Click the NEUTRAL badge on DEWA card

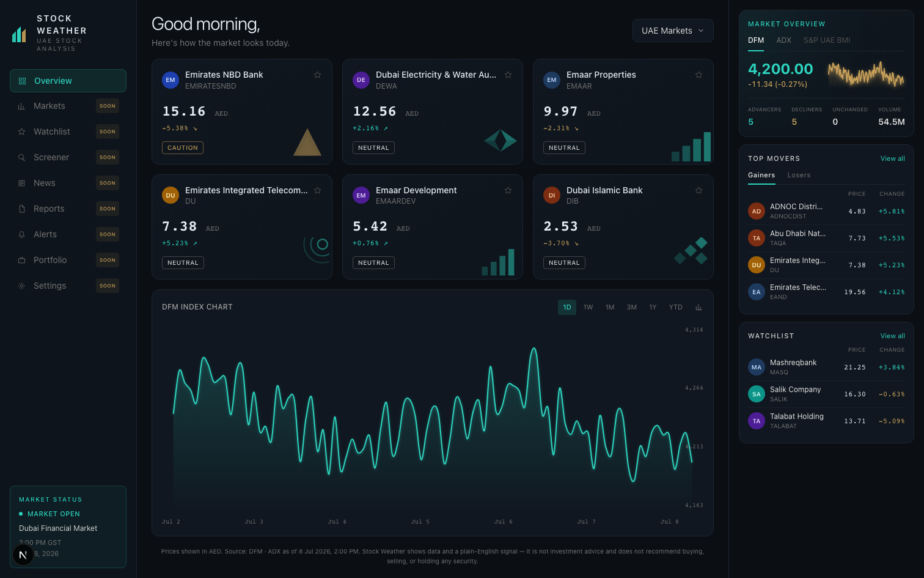click(x=373, y=148)
